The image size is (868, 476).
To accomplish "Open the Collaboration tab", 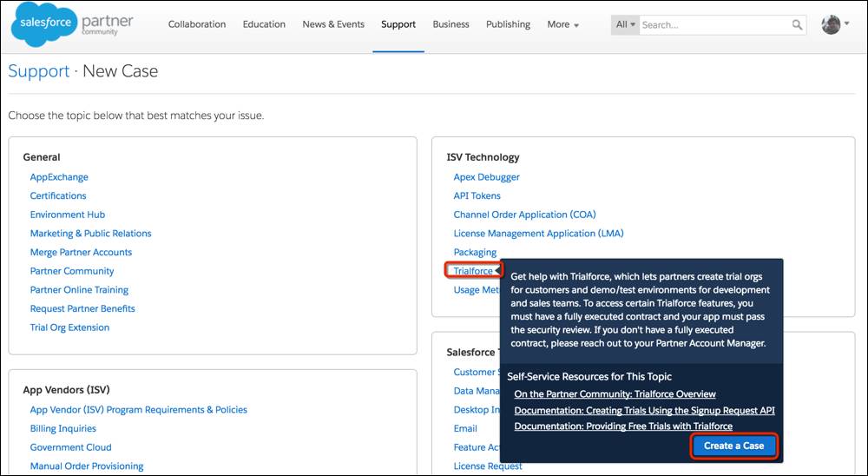I will [197, 24].
